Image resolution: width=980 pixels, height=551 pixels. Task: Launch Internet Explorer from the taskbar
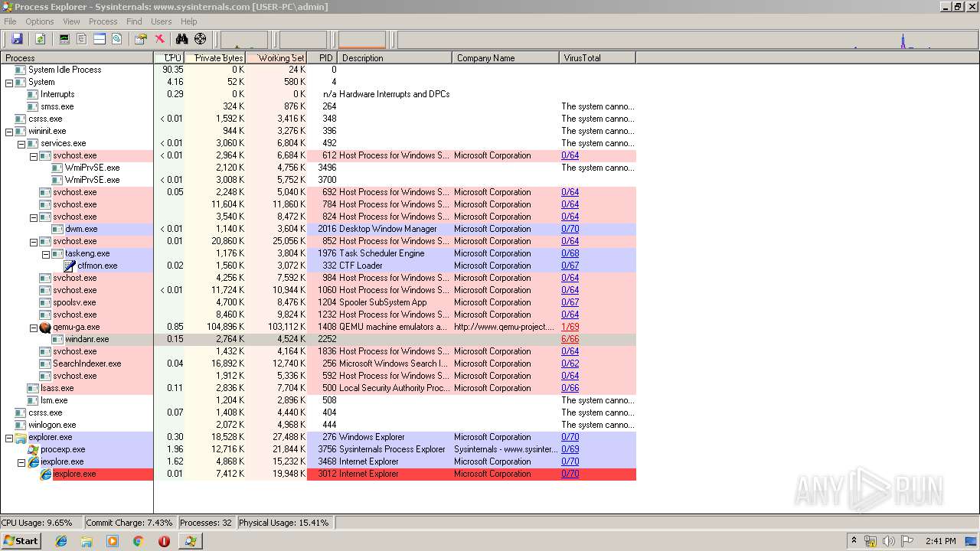pyautogui.click(x=61, y=541)
